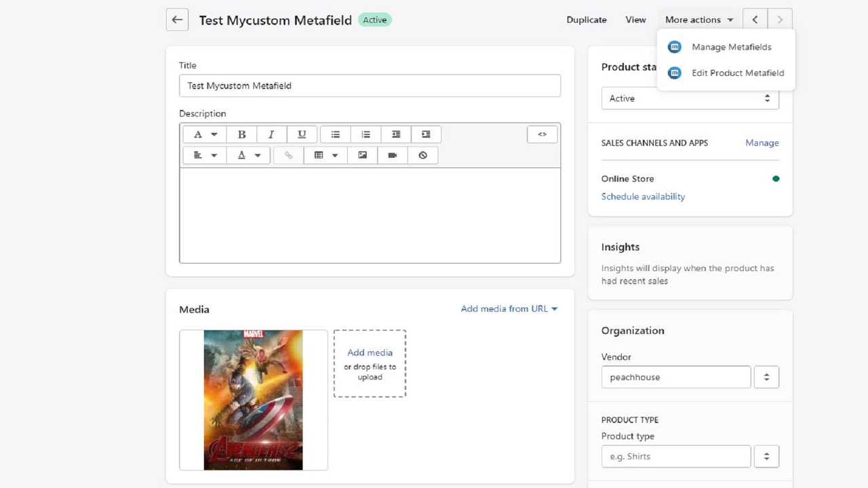Clear formatting using the circle-slash icon
Viewport: 868px width, 488px height.
tap(422, 155)
